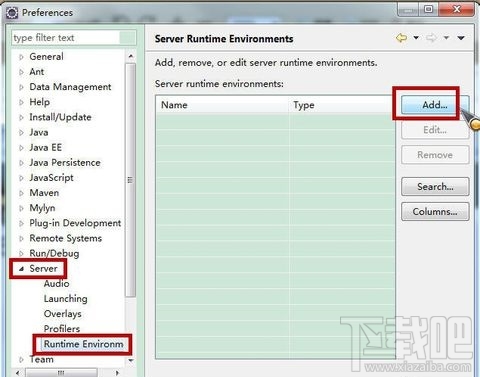The image size is (480, 377).
Task: Click the filter field clear icon
Action: point(127,38)
